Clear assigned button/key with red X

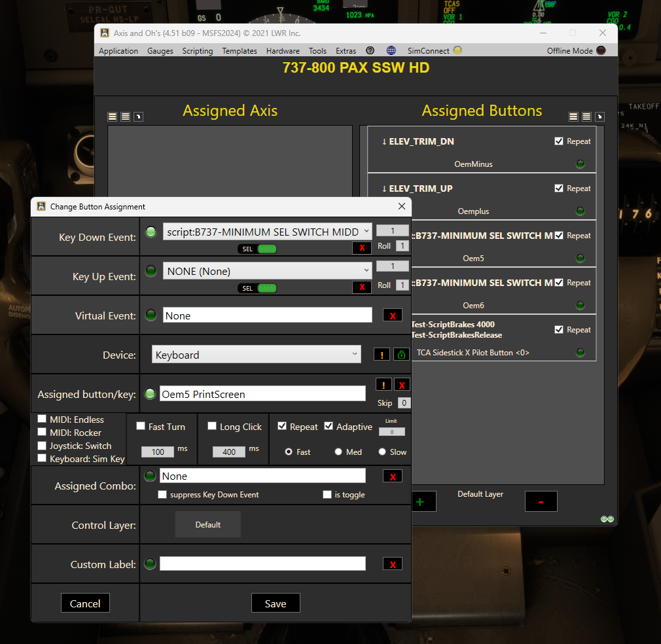click(402, 385)
